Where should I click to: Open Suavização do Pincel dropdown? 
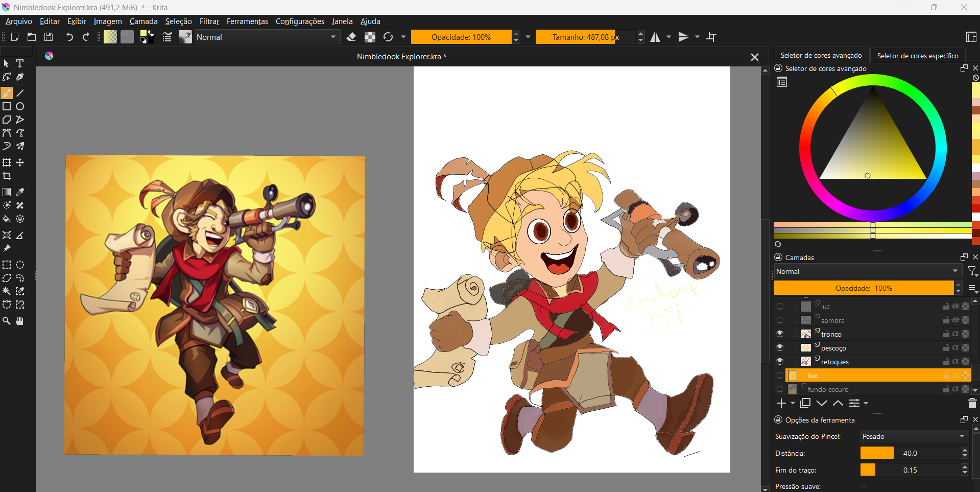click(x=913, y=436)
